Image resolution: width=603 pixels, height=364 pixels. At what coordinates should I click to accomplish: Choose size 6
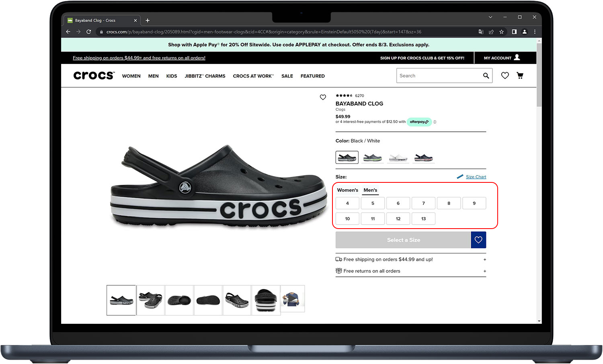[x=398, y=203]
